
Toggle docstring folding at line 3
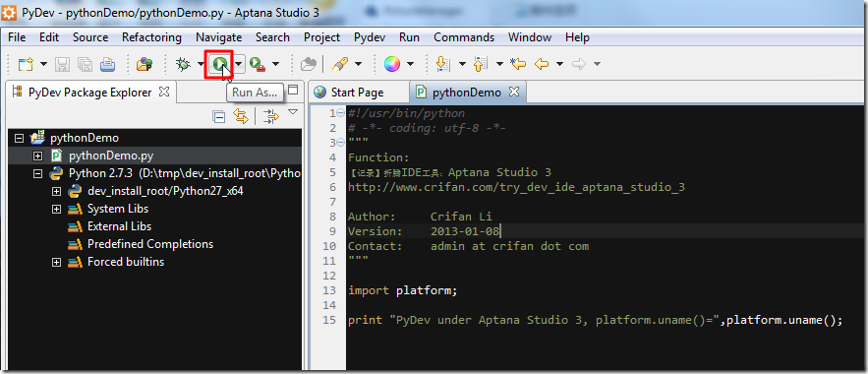point(340,143)
